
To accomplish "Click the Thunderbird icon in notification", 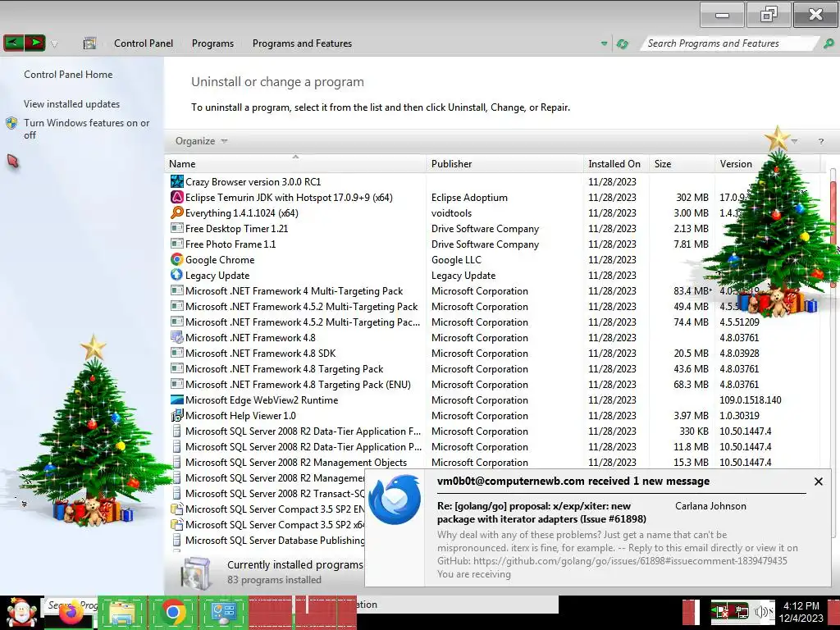I will [x=395, y=500].
